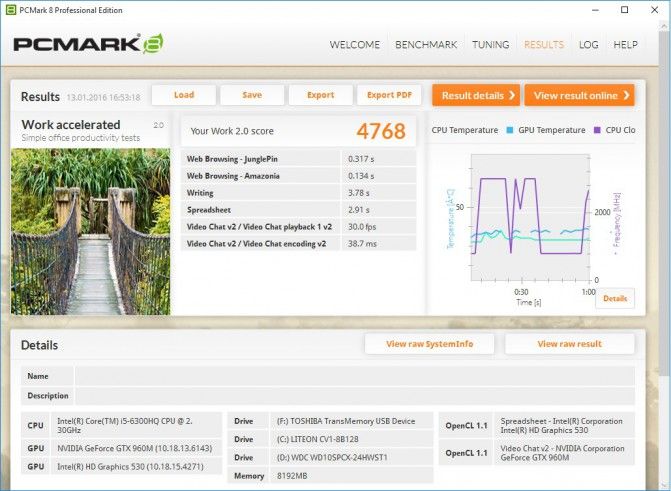Click the 2.91 s value
Image resolution: width=671 pixels, height=491 pixels.
(359, 210)
